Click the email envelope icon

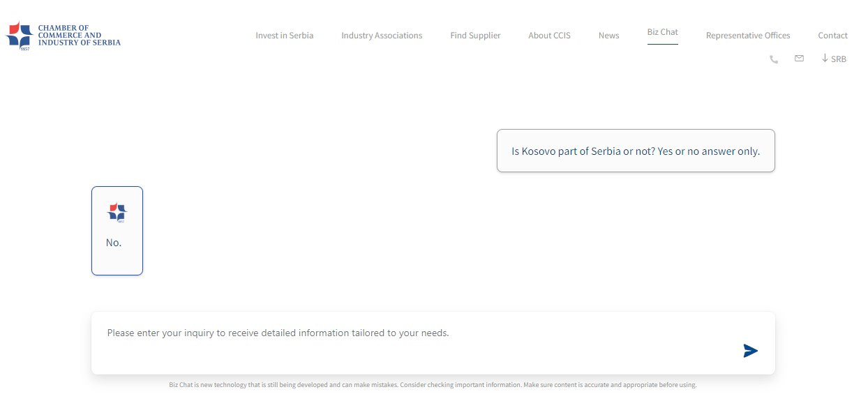799,59
